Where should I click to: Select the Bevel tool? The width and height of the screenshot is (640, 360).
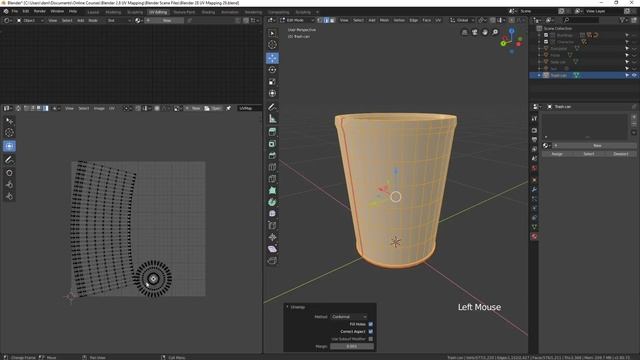pos(272,156)
